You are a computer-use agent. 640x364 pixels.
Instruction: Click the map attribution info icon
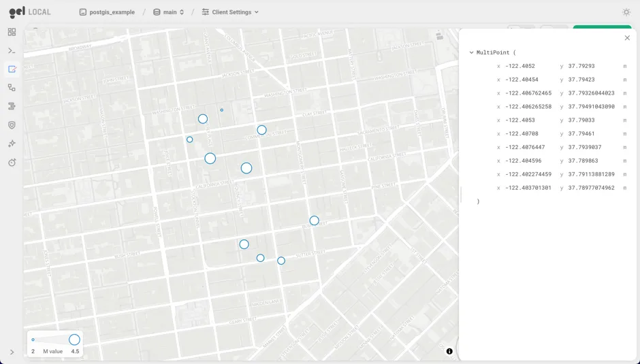tap(449, 351)
